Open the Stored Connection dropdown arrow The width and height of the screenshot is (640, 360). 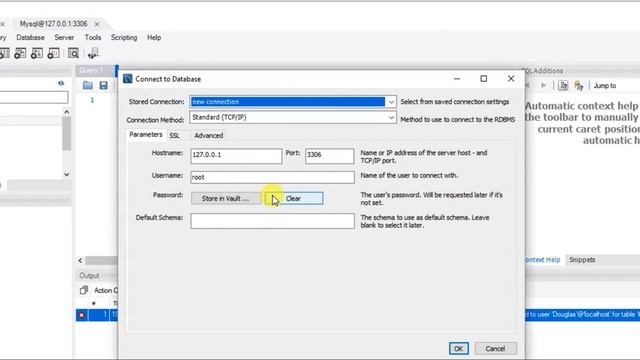coord(391,102)
